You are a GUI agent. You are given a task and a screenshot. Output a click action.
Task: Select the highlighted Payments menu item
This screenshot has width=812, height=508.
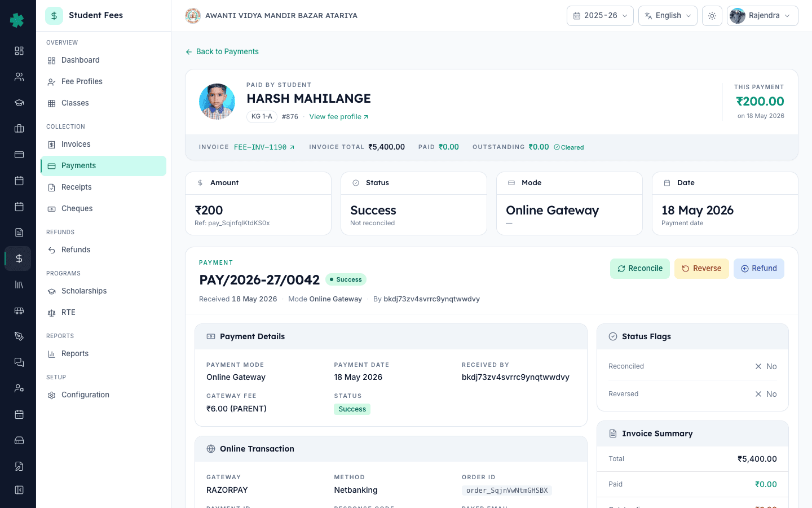tap(103, 166)
